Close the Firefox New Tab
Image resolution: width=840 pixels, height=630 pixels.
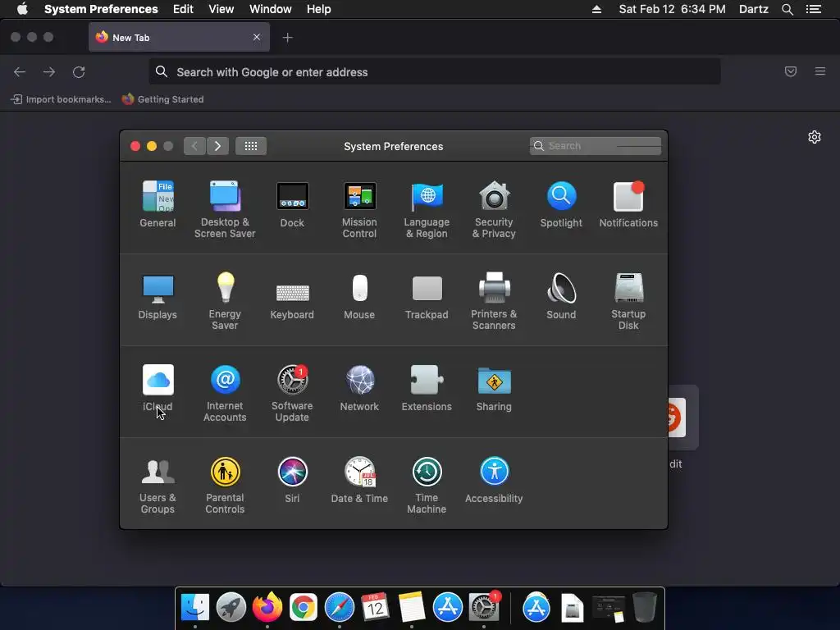pyautogui.click(x=257, y=37)
